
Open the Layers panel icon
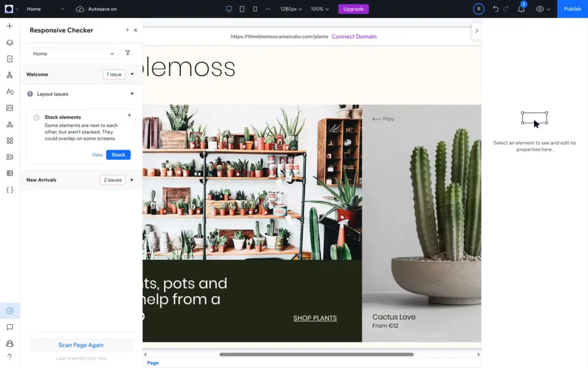pos(10,43)
